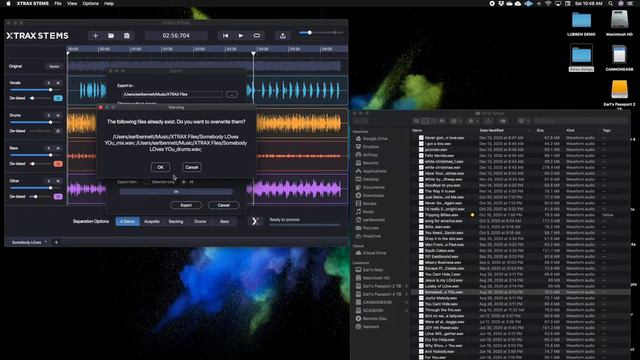The width and height of the screenshot is (640, 360).
Task: Open the Finder action gear dropdown
Action: point(473,121)
